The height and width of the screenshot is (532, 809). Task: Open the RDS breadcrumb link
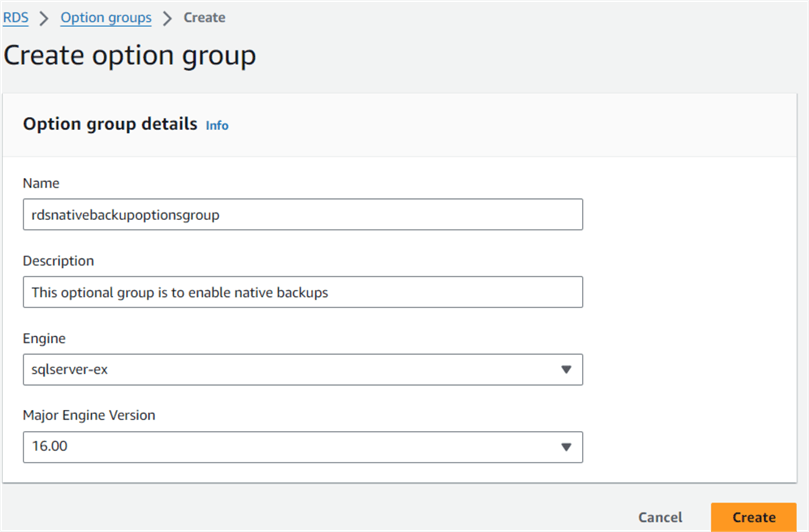[x=15, y=18]
